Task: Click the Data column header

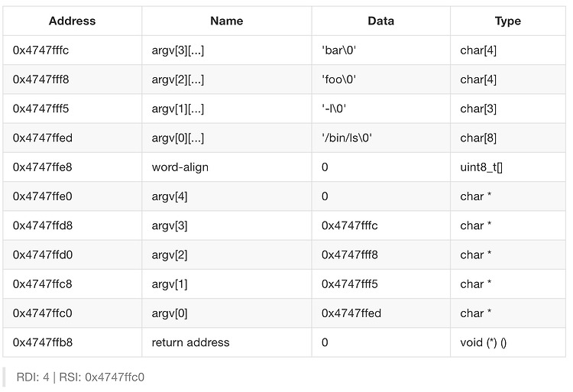Action: tap(380, 21)
